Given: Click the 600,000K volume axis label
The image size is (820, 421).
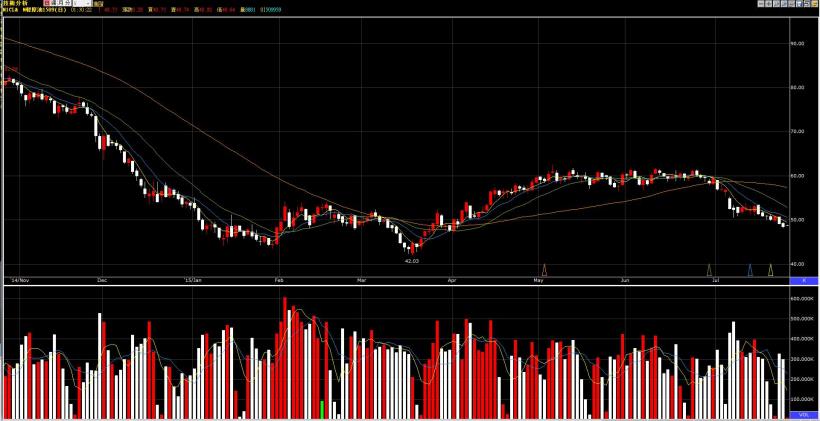Looking at the screenshot, I should [x=800, y=299].
